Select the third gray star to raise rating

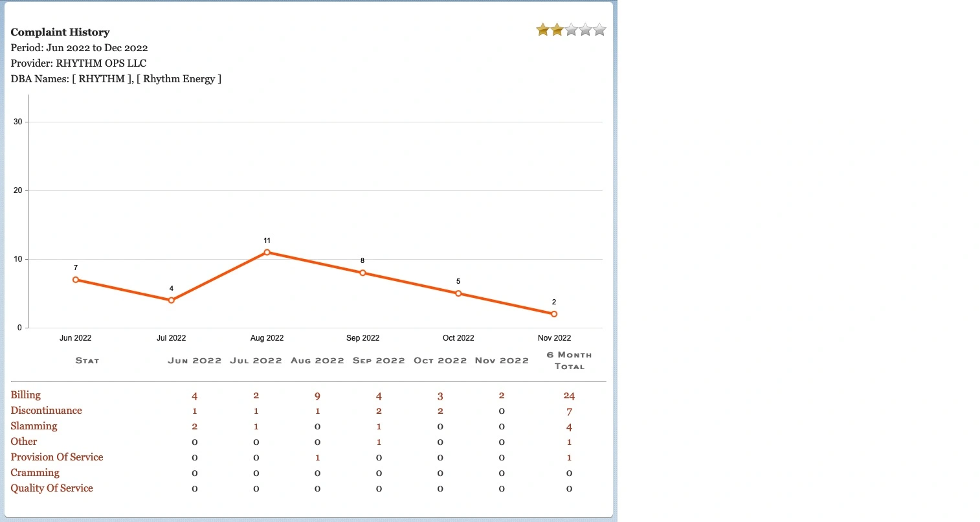click(571, 28)
